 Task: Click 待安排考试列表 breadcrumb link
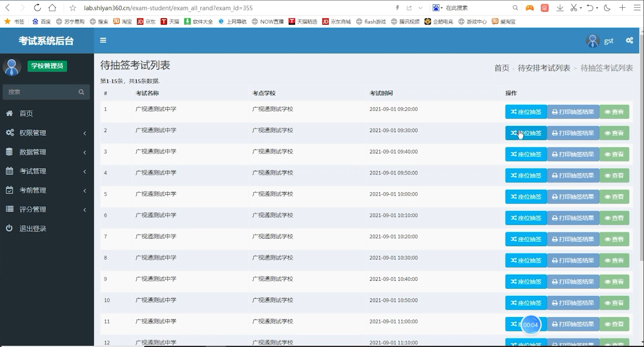544,68
